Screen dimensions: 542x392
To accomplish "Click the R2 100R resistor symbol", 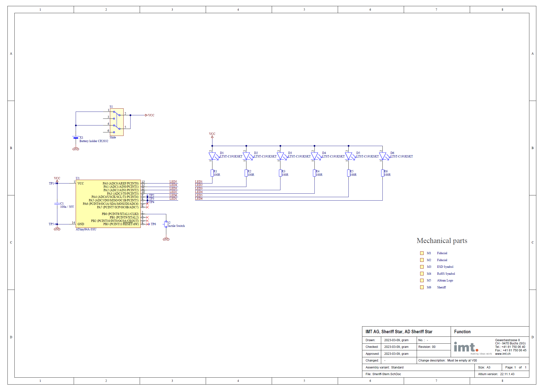I will pyautogui.click(x=246, y=173).
